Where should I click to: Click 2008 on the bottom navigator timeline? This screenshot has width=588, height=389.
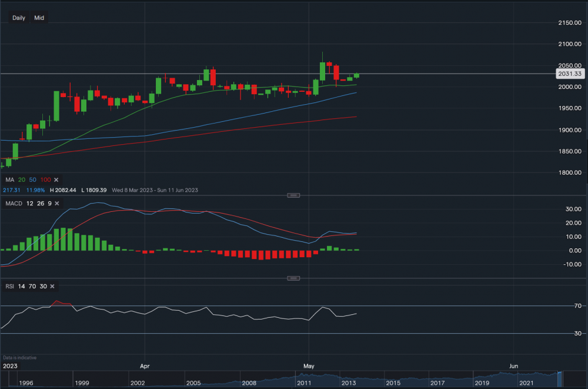coord(249,383)
